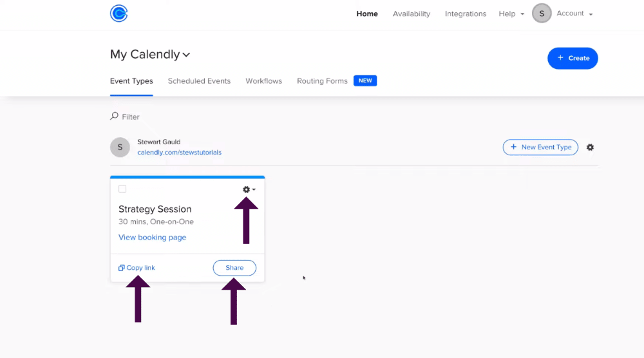
Task: Open the Account dropdown
Action: (574, 14)
